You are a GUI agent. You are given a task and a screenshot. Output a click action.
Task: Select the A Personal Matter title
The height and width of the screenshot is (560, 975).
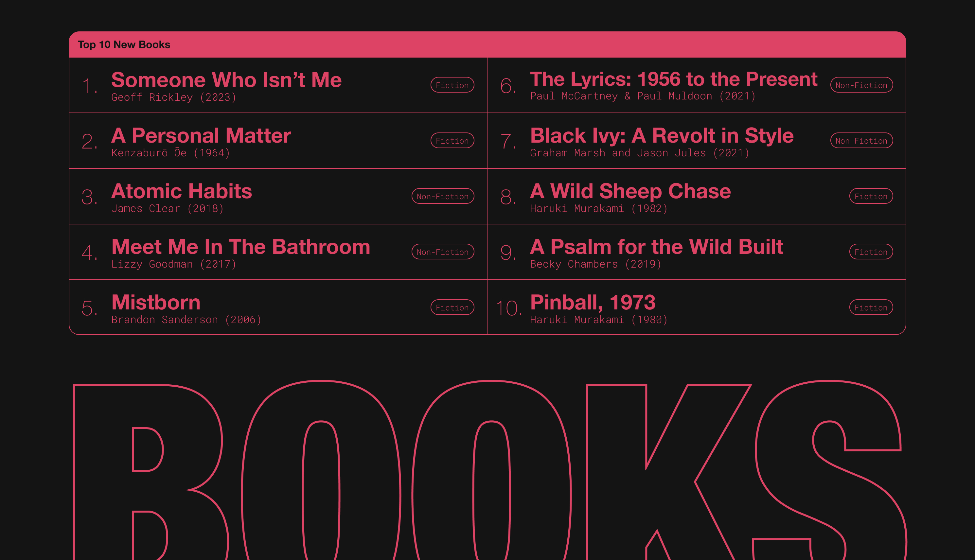click(201, 135)
